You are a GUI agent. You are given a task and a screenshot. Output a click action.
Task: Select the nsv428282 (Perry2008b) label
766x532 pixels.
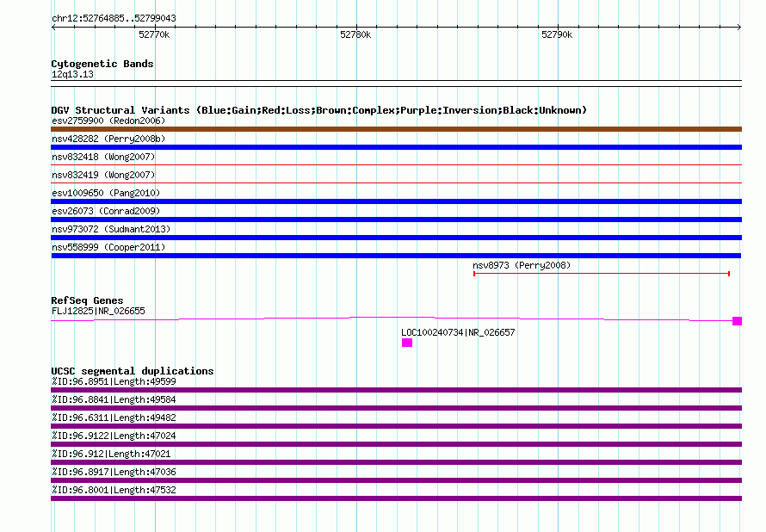tap(108, 139)
